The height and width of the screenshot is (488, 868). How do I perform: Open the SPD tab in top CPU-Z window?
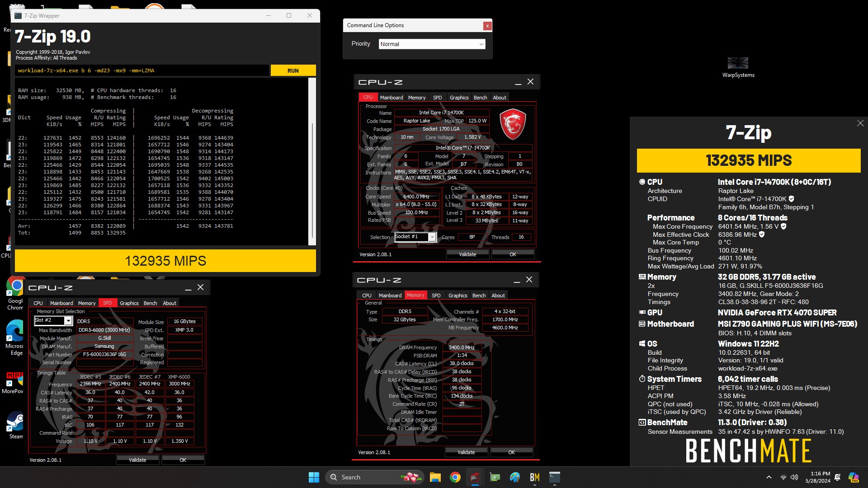click(437, 98)
